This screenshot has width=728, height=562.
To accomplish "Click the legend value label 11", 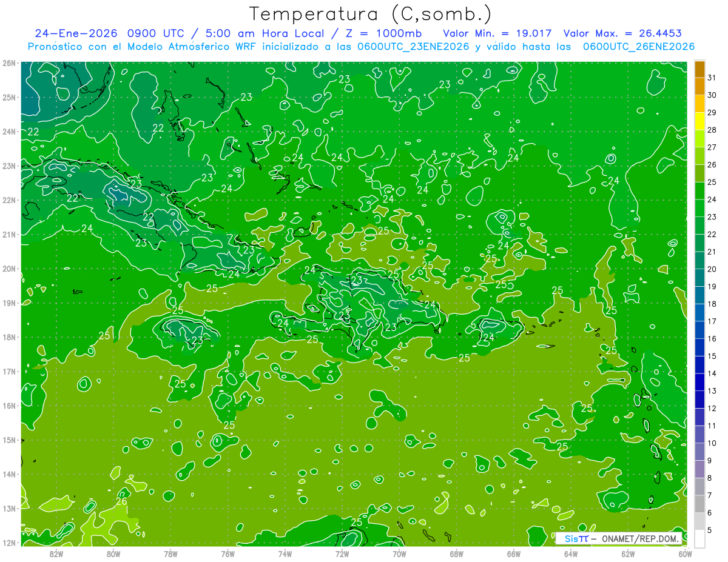I will (x=712, y=426).
